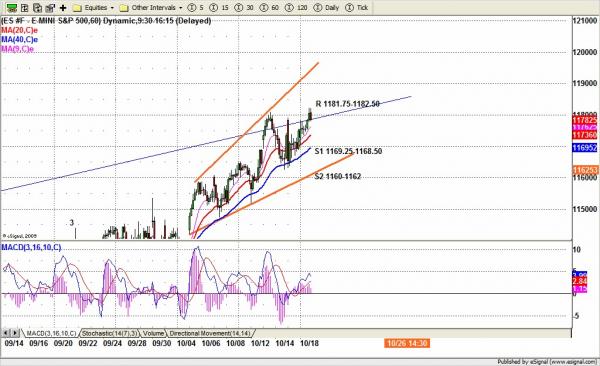Click the 115000 price axis label
600x366 pixels.
pos(585,209)
